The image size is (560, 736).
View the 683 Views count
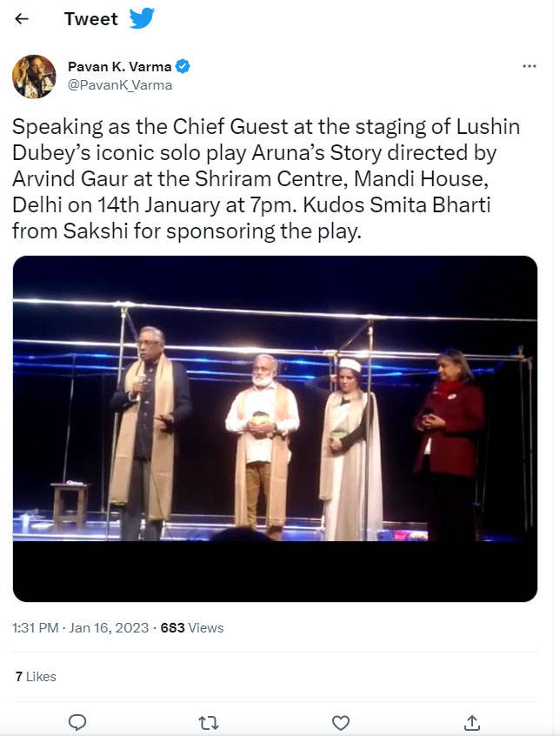pyautogui.click(x=191, y=627)
